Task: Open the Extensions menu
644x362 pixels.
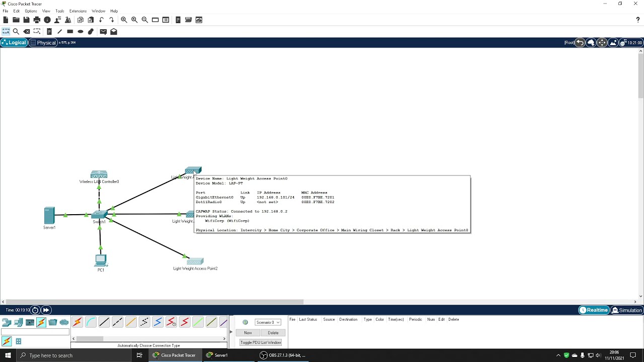Action: coord(78,11)
